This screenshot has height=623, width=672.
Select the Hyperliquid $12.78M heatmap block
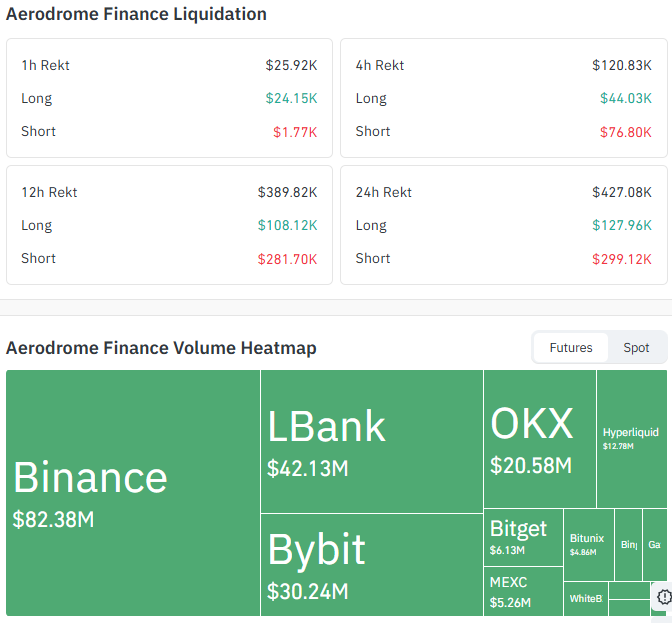(x=632, y=439)
